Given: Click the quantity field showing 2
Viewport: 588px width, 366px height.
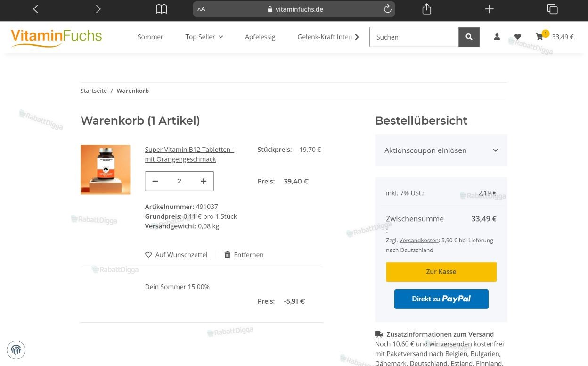Looking at the screenshot, I should [180, 181].
